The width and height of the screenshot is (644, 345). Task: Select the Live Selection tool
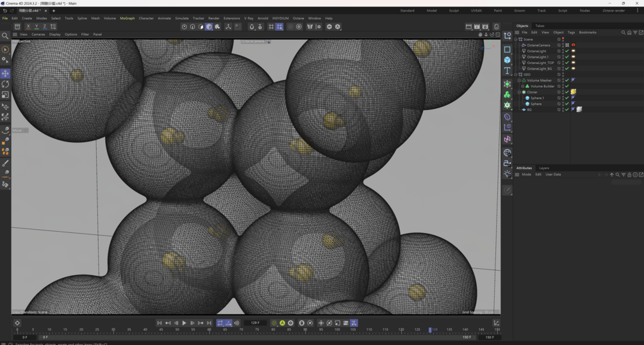point(5,50)
